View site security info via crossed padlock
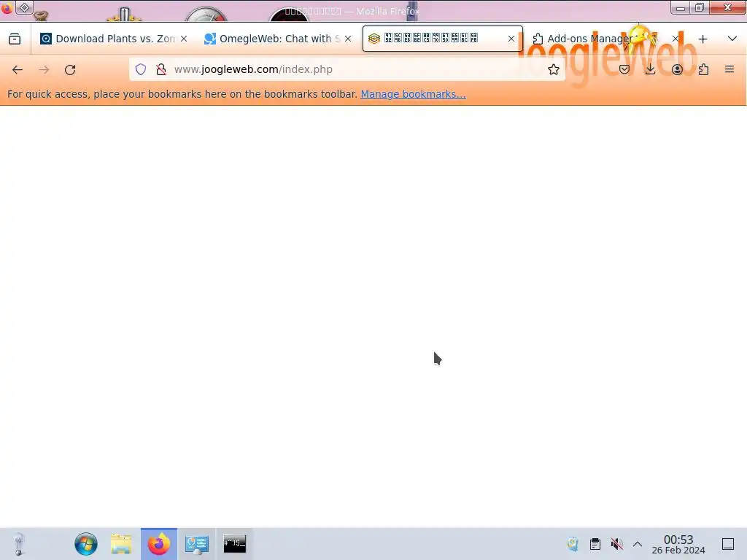 161,69
